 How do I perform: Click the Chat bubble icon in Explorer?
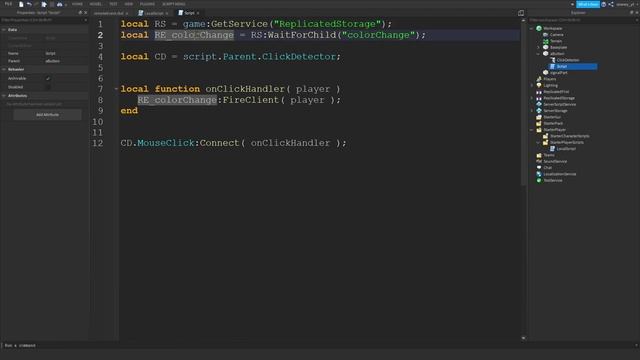[x=539, y=168]
